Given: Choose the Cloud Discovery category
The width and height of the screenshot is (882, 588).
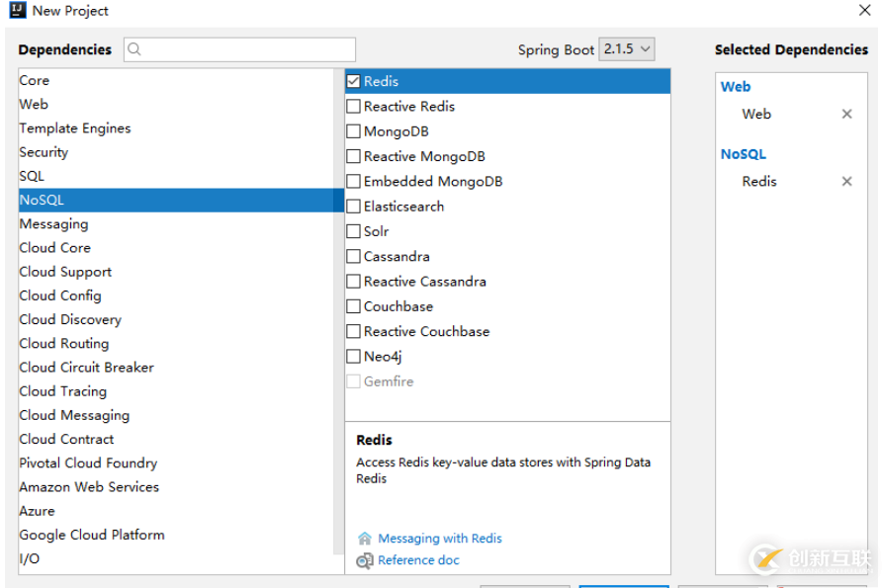Looking at the screenshot, I should [70, 319].
